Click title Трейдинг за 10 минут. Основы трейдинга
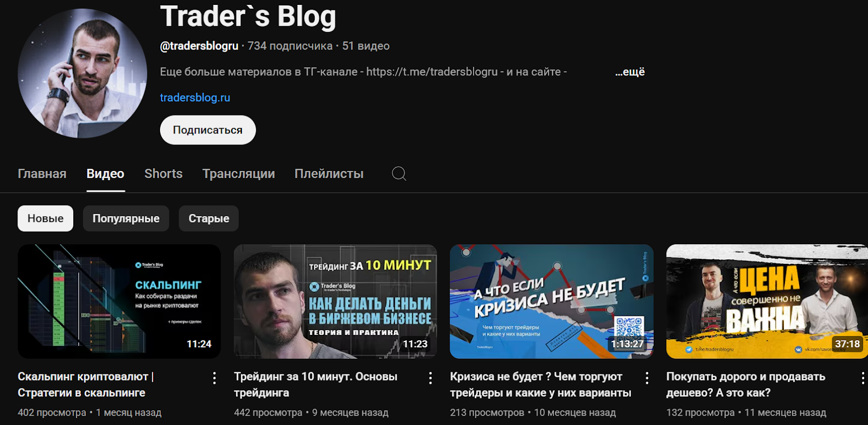868x425 pixels. pos(316,384)
